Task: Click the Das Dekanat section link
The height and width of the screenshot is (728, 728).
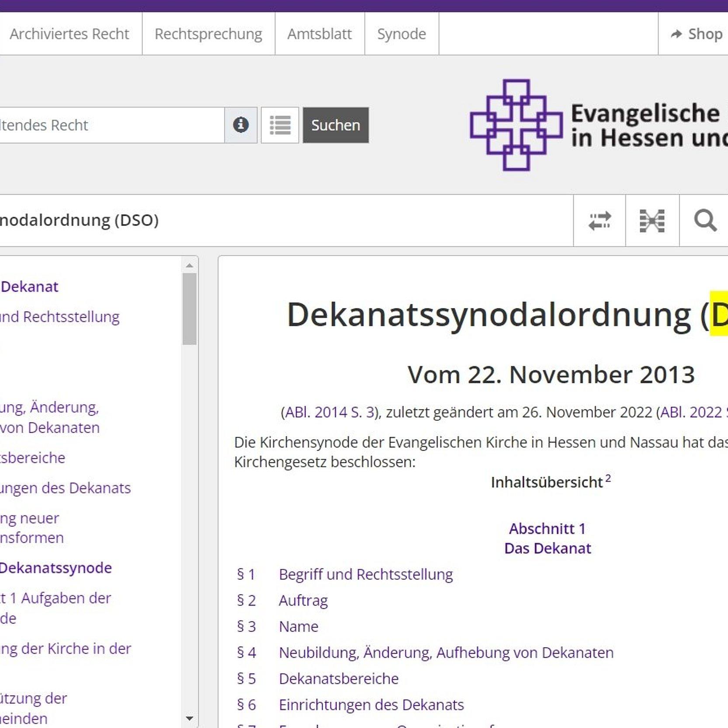Action: 548,548
